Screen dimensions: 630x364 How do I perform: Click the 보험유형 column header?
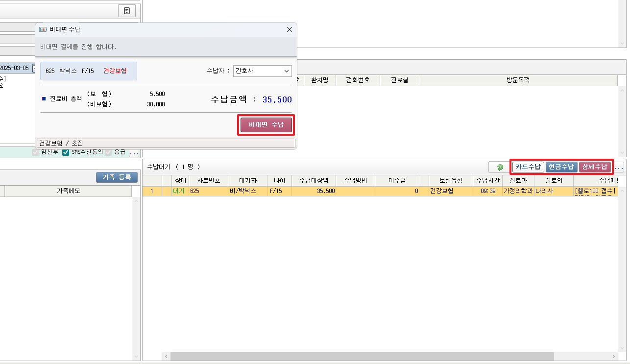(x=451, y=180)
